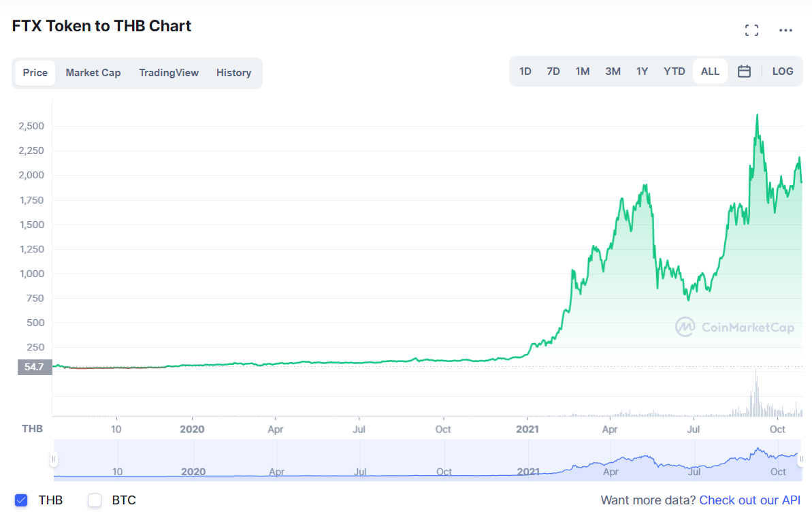Open the fullscreen chart view icon
Image resolution: width=812 pixels, height=518 pixels.
(752, 30)
